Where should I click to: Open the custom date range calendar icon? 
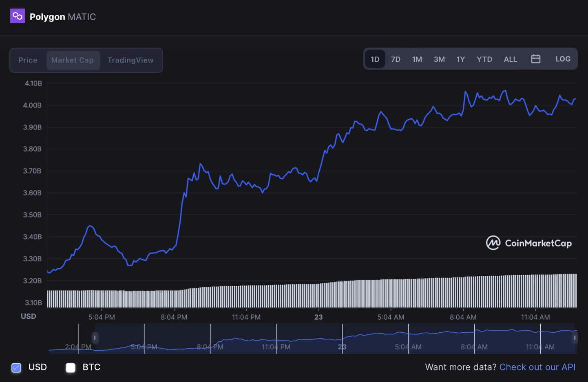pos(535,59)
